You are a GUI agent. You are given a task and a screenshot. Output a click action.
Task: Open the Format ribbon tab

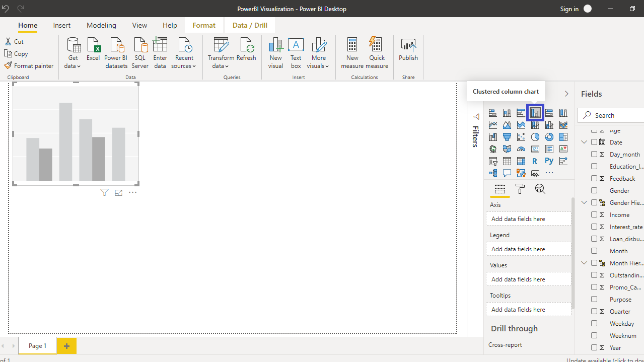[204, 25]
